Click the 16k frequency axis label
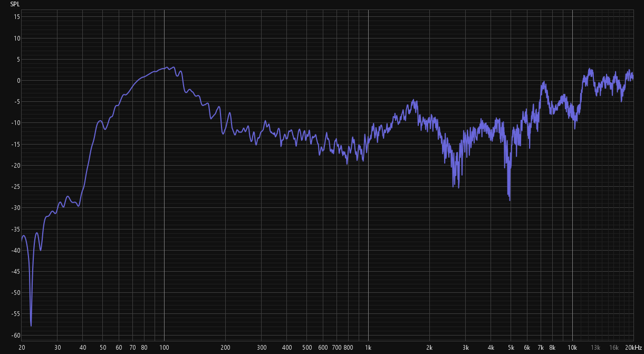The width and height of the screenshot is (644, 354). tap(614, 348)
